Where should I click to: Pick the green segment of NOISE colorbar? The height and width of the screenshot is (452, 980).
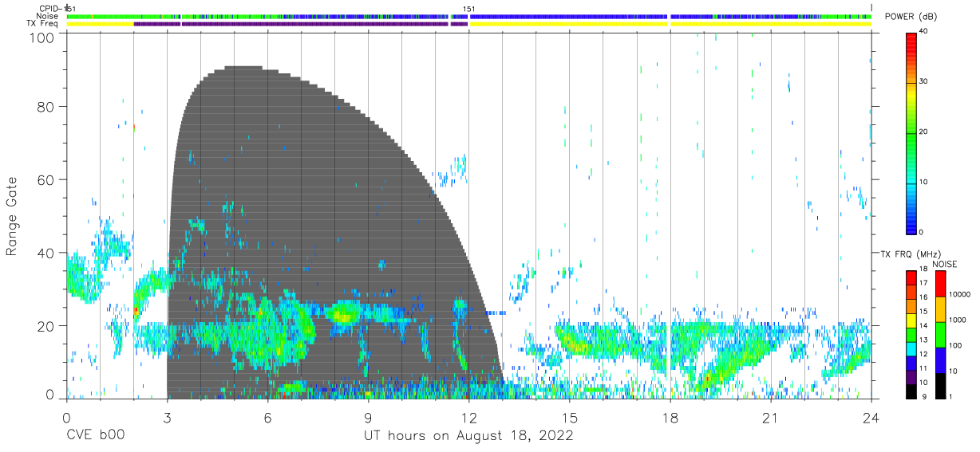941,334
